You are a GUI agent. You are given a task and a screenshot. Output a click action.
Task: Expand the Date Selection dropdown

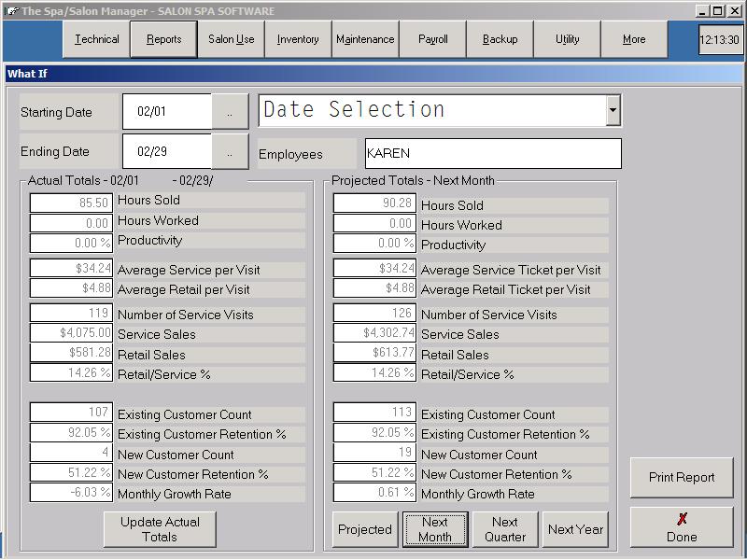coord(613,110)
